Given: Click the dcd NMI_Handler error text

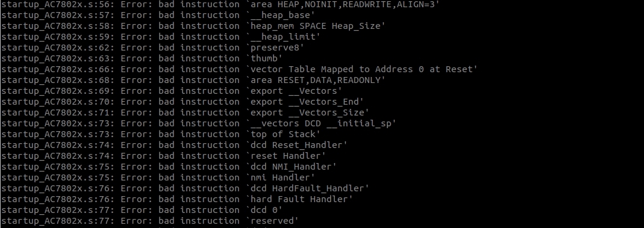Looking at the screenshot, I should (x=169, y=167).
